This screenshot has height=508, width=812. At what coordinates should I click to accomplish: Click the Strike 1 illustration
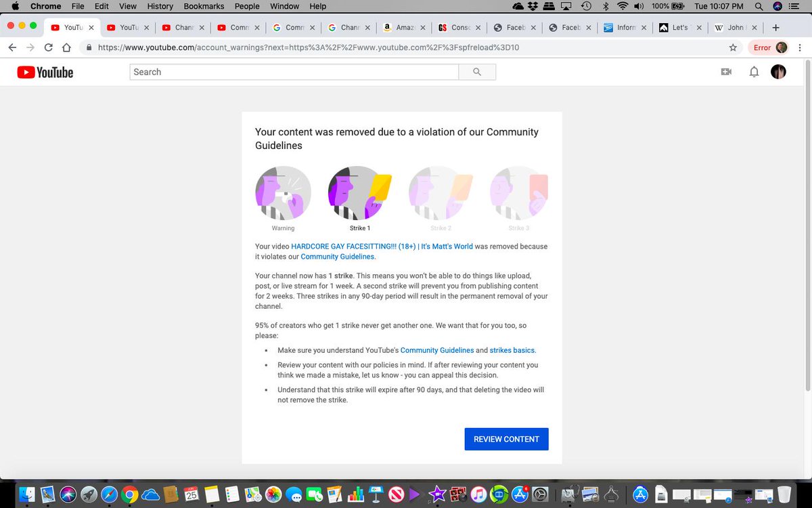(360, 194)
